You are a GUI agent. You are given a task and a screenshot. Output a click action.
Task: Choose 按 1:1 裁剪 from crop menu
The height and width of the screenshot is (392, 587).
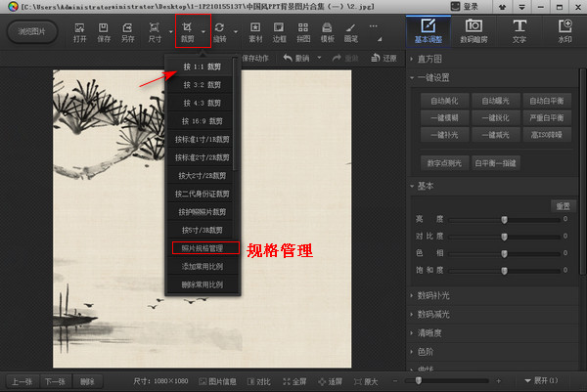tap(202, 66)
